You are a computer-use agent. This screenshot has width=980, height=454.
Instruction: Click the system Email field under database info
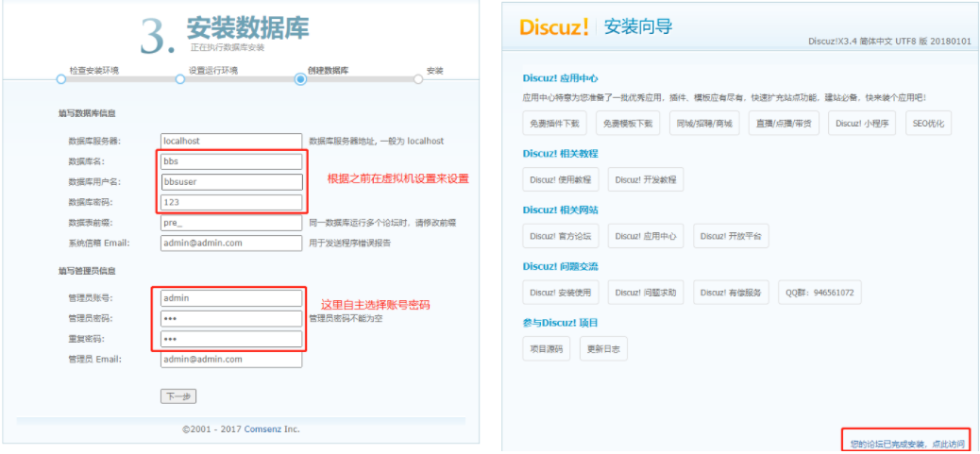click(x=231, y=243)
